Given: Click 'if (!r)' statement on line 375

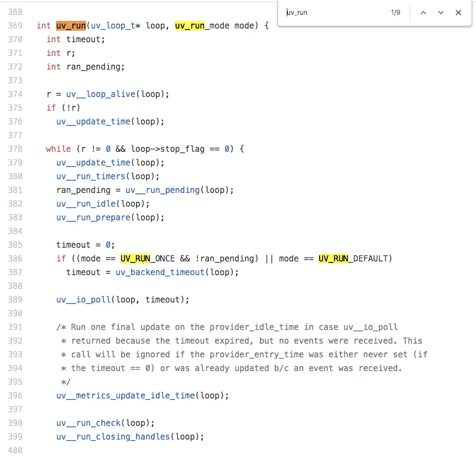Looking at the screenshot, I should tap(63, 108).
